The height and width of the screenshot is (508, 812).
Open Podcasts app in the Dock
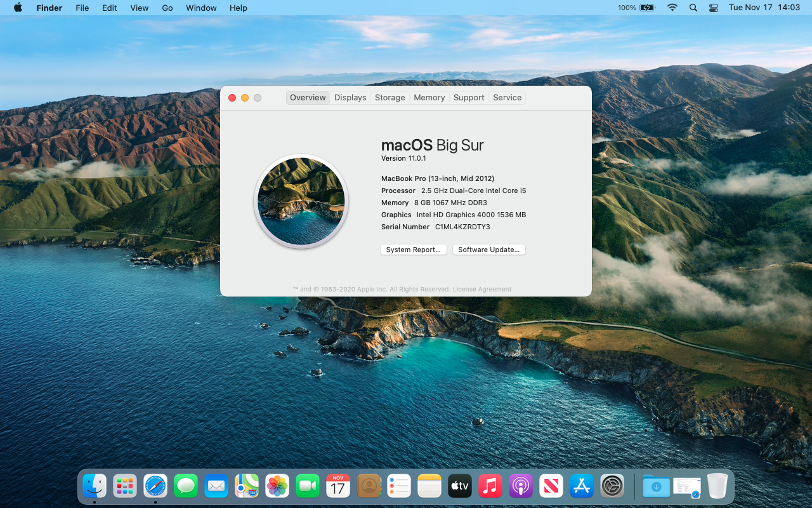click(x=521, y=486)
